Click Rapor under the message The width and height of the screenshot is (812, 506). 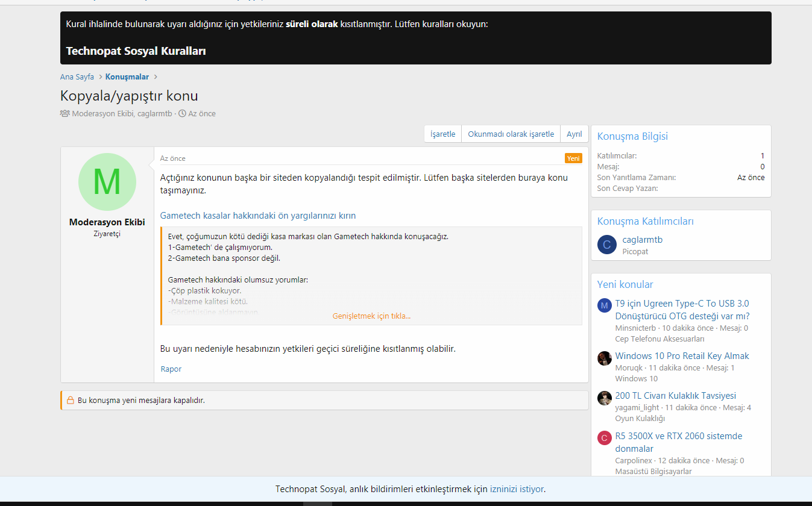171,369
